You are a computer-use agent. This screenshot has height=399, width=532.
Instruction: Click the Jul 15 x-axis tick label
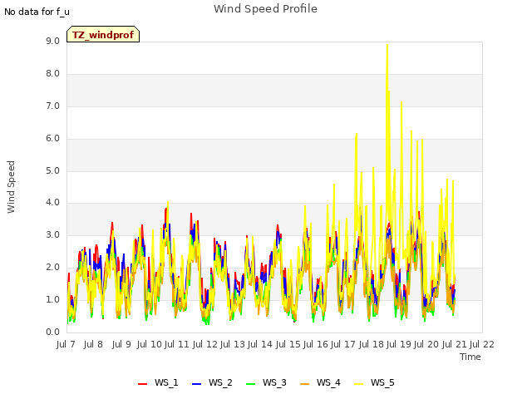coord(288,344)
